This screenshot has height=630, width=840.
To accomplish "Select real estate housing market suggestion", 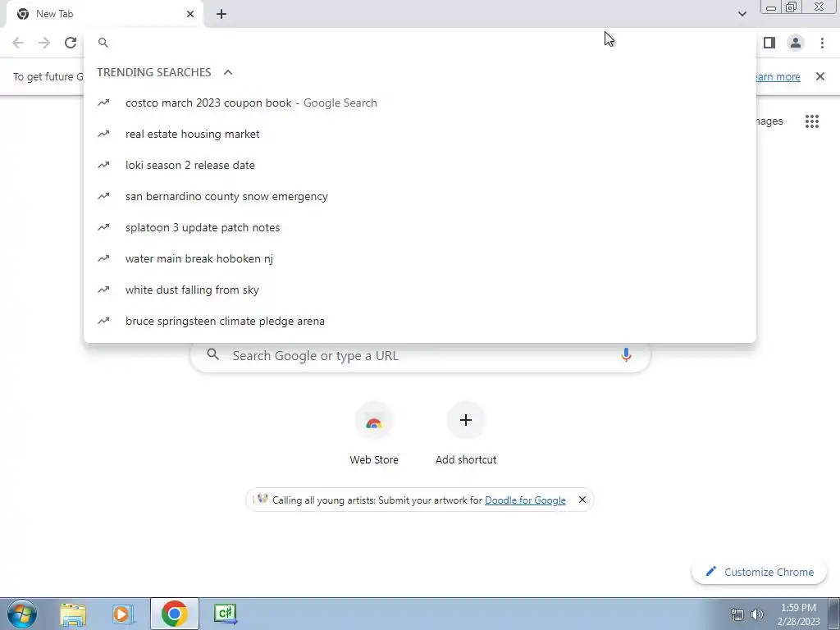I will (x=419, y=134).
